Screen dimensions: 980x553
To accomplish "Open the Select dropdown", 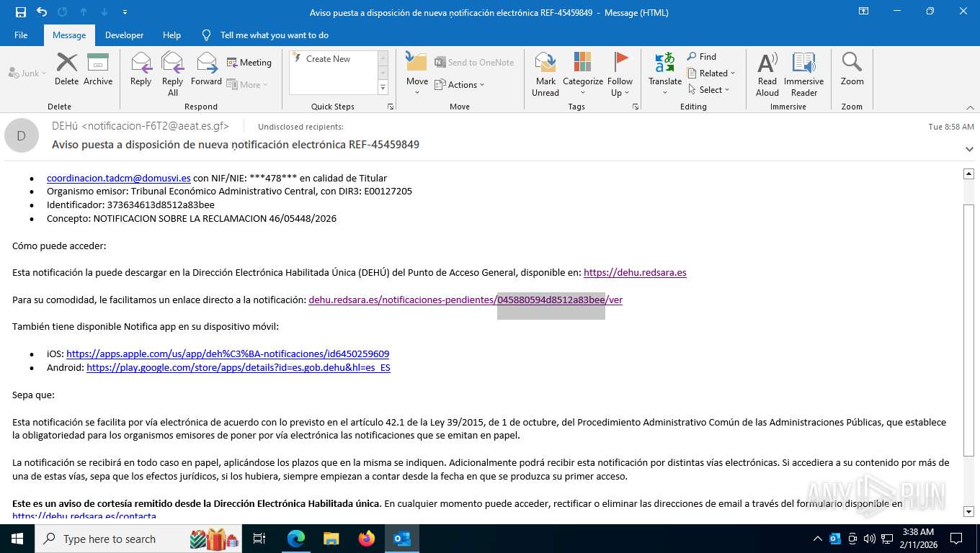I will [708, 90].
